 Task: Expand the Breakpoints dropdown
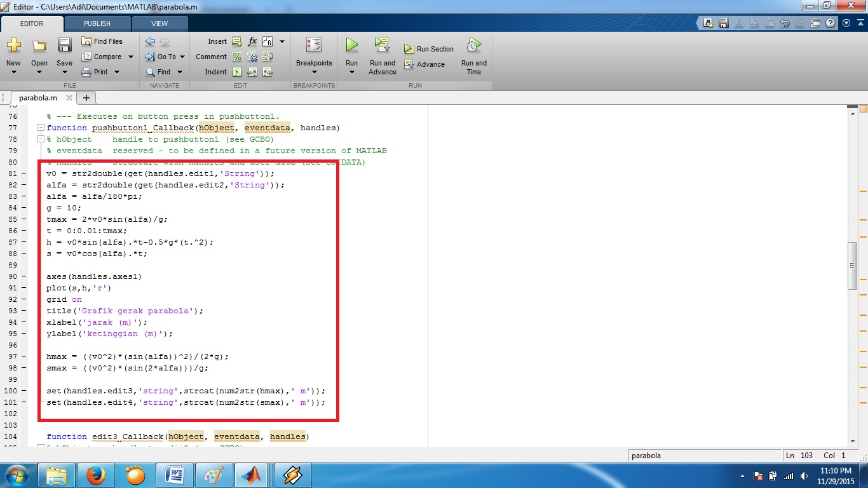point(314,72)
